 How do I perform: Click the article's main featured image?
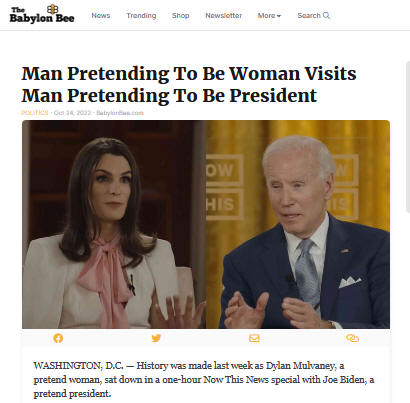(x=206, y=224)
